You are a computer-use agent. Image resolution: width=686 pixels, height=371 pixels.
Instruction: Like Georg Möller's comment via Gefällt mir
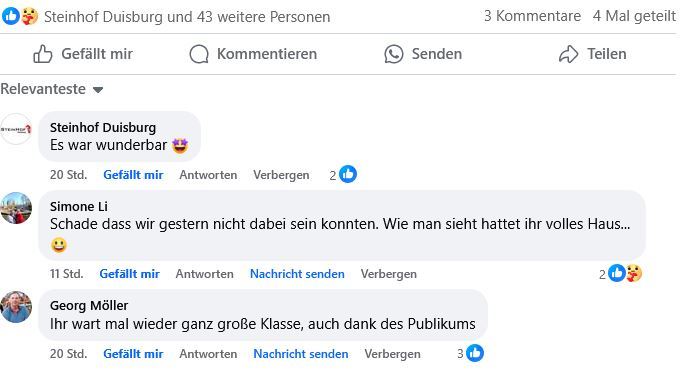133,354
